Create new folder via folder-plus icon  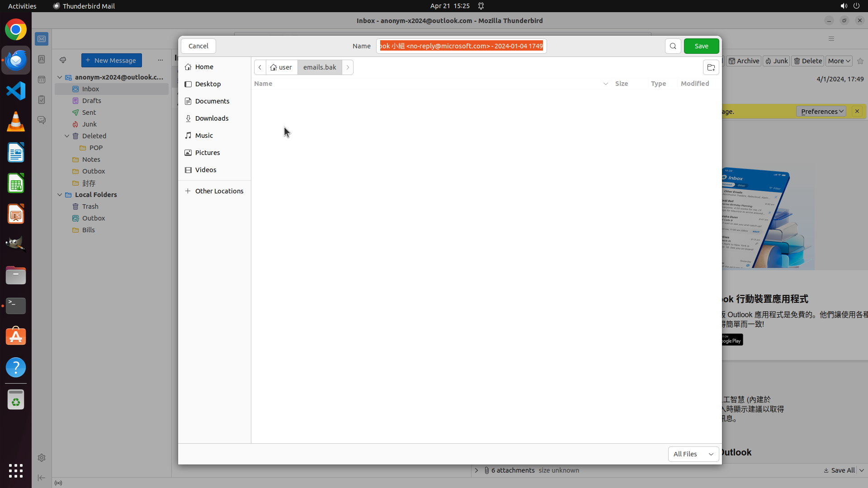[711, 67]
